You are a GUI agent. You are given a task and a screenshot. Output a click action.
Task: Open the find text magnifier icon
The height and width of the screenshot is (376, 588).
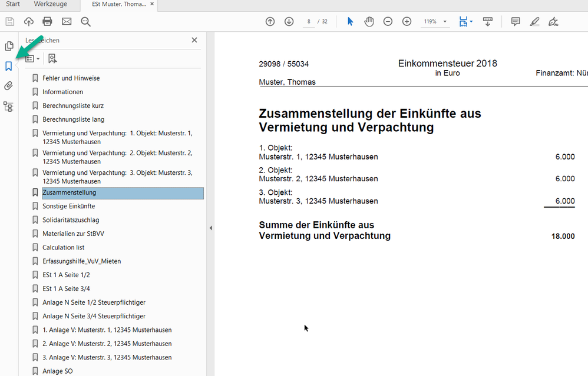(86, 22)
